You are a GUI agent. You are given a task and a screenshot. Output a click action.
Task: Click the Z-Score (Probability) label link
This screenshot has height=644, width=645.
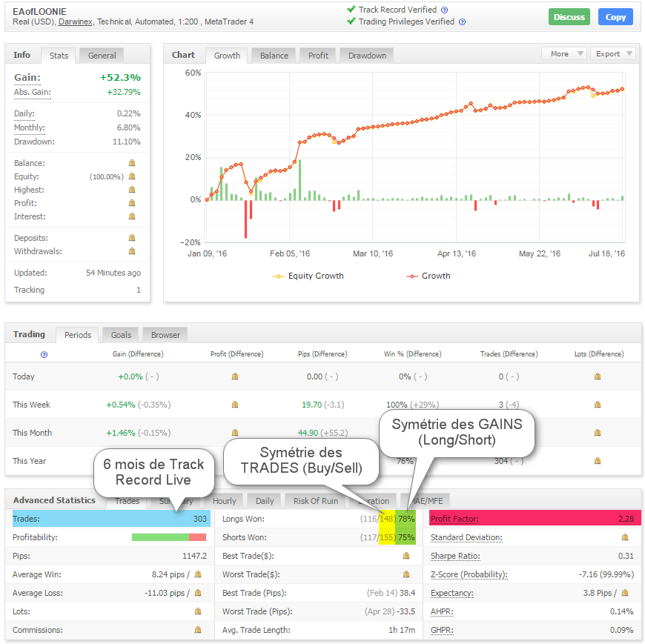click(469, 574)
